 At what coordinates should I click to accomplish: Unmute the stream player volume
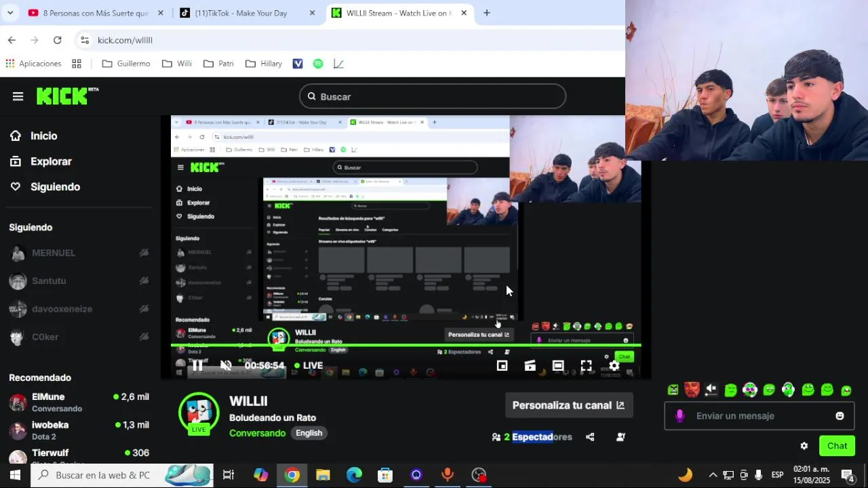click(226, 365)
